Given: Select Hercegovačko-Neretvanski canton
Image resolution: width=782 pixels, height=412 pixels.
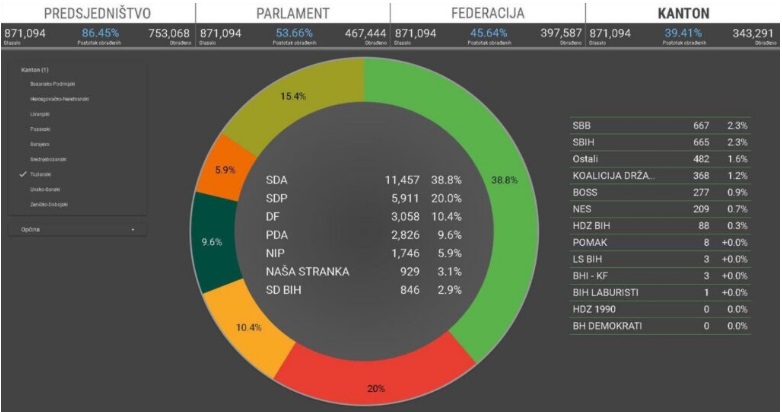Looking at the screenshot, I should (59, 99).
